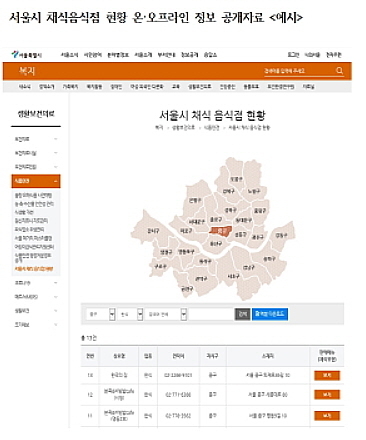This screenshot has height=440, width=366.
Task: Click the 복지 title in orange bar
Action: tap(27, 71)
